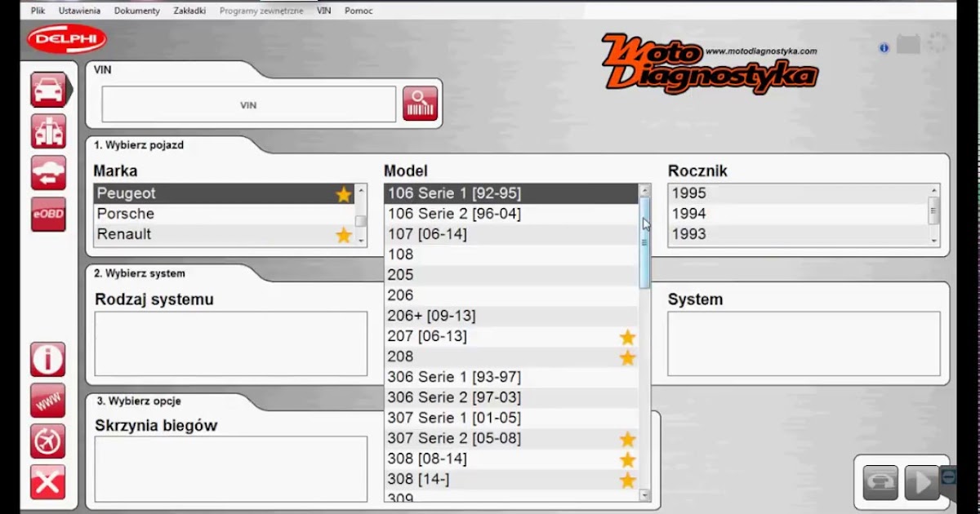The height and width of the screenshot is (514, 980).
Task: Select model 206
Action: tap(511, 295)
